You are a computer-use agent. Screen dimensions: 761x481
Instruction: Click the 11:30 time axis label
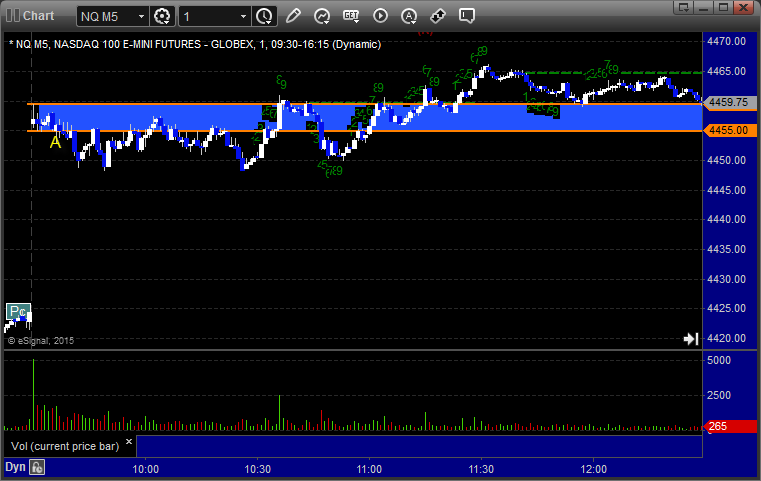481,469
